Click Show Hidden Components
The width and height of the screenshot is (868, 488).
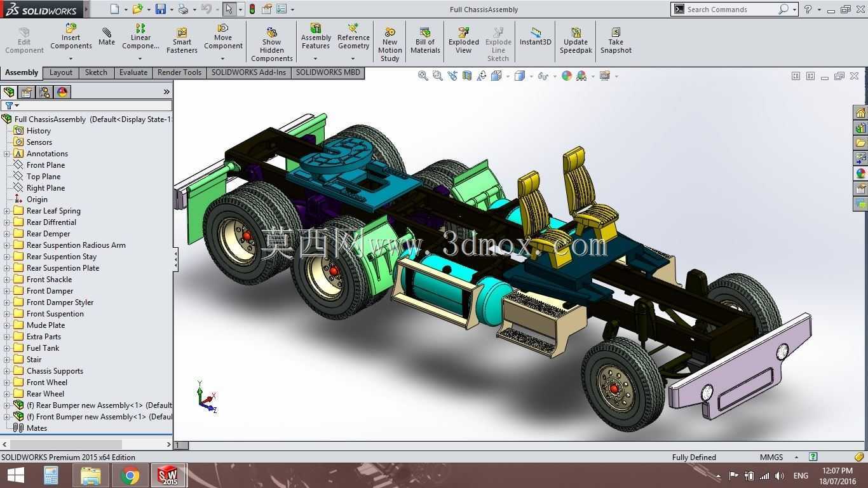(271, 44)
